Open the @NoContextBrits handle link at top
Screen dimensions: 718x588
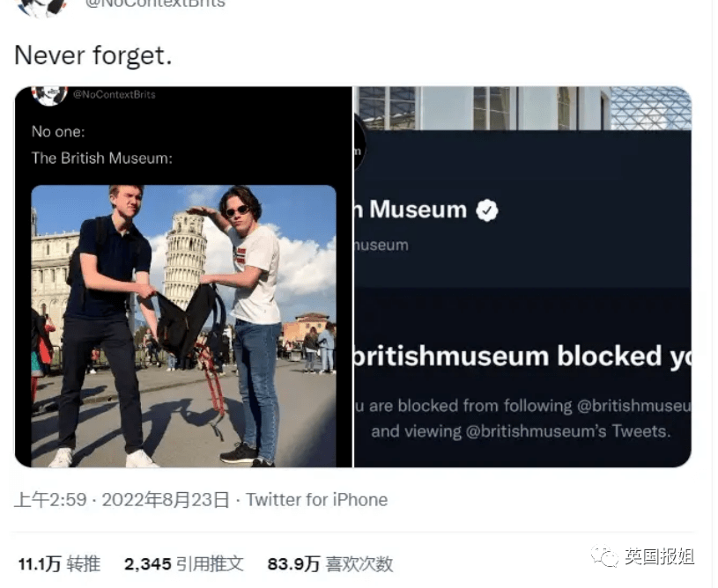[155, 4]
